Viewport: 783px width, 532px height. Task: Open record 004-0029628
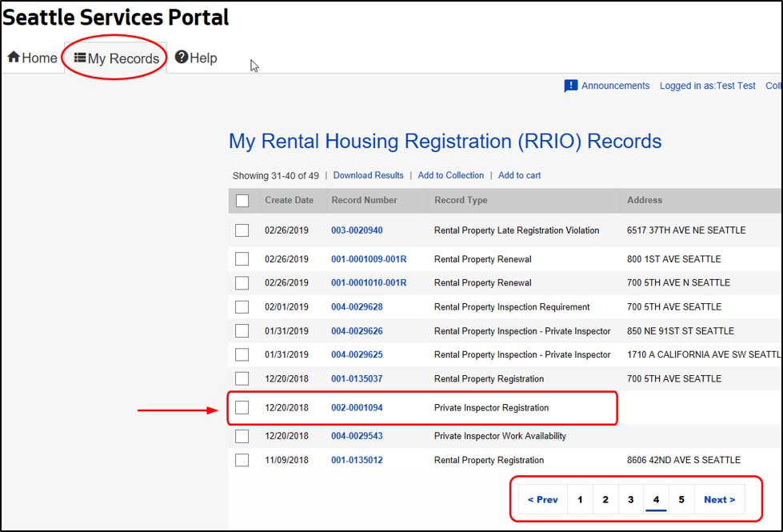[x=357, y=306]
